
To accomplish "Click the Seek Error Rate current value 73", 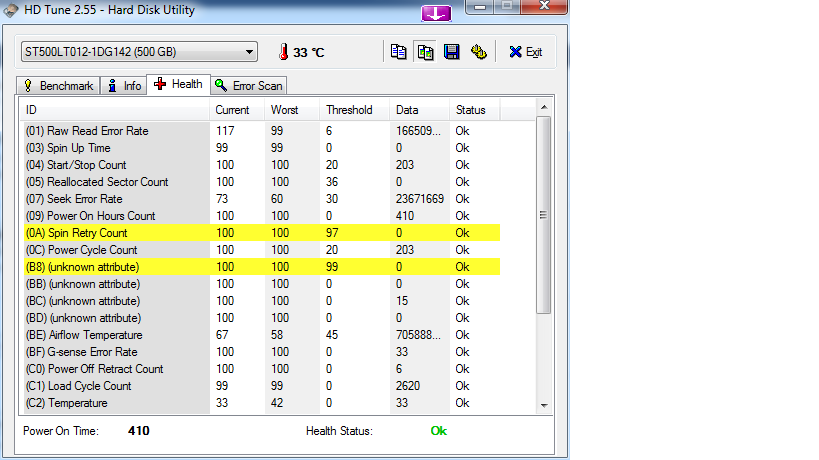I will point(222,199).
